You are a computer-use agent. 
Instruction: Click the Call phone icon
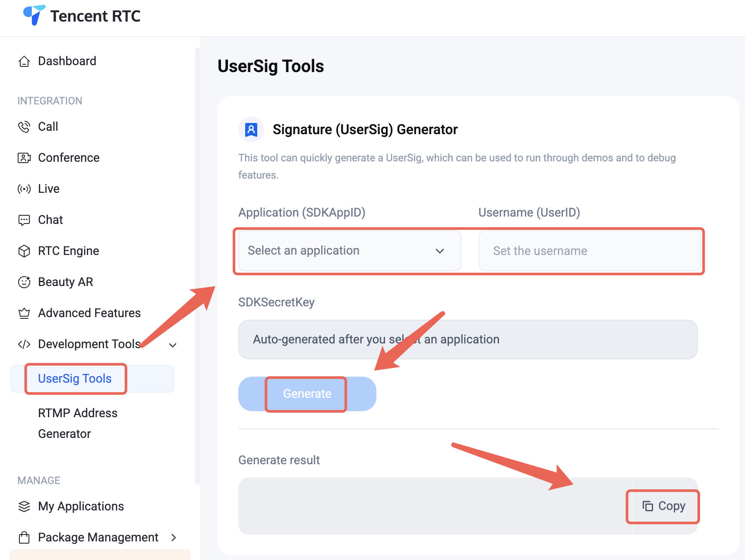24,127
